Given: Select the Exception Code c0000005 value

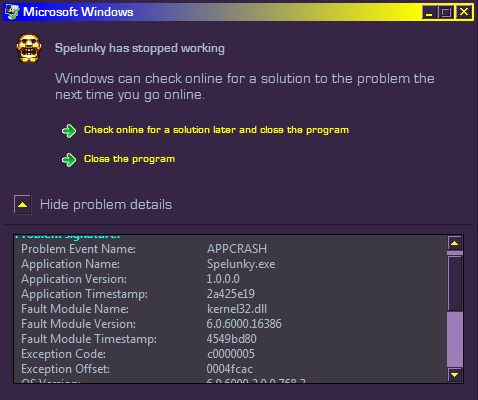Looking at the screenshot, I should point(231,354).
